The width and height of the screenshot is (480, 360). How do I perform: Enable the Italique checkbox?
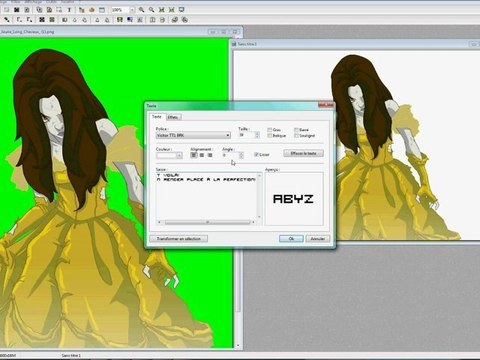[x=269, y=136]
